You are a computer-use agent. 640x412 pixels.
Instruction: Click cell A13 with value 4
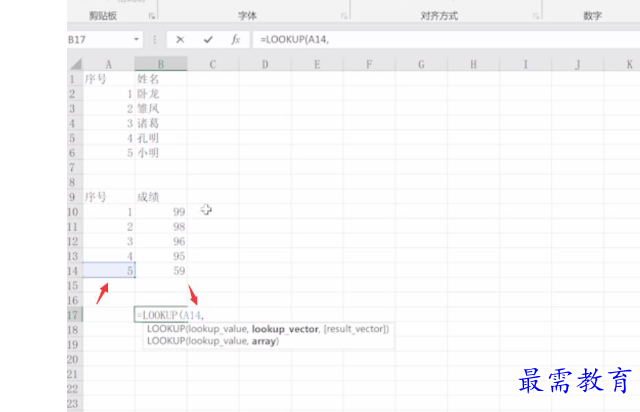[109, 256]
